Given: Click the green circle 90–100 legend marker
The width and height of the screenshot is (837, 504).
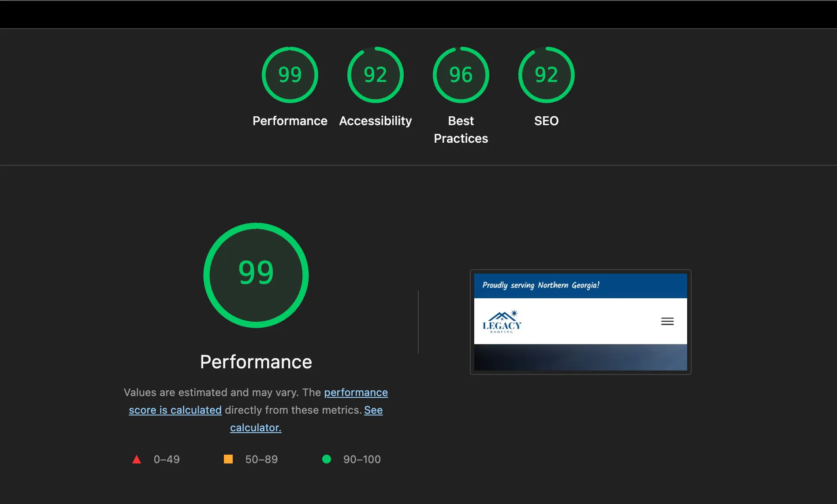Looking at the screenshot, I should point(327,459).
